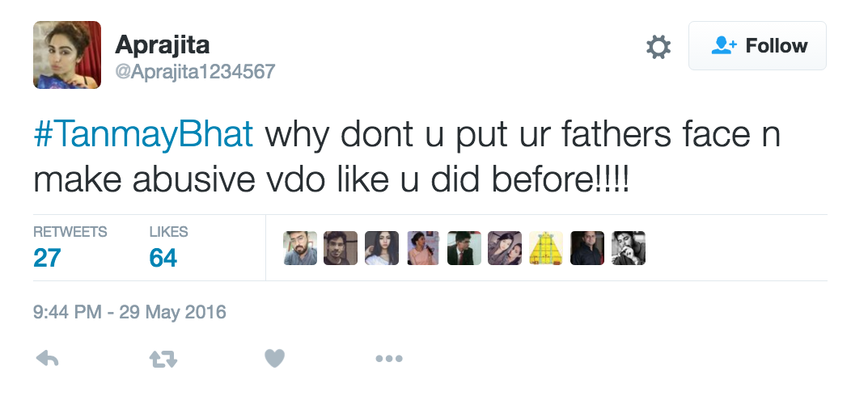Open the black-and-white photo avatar

click(629, 249)
